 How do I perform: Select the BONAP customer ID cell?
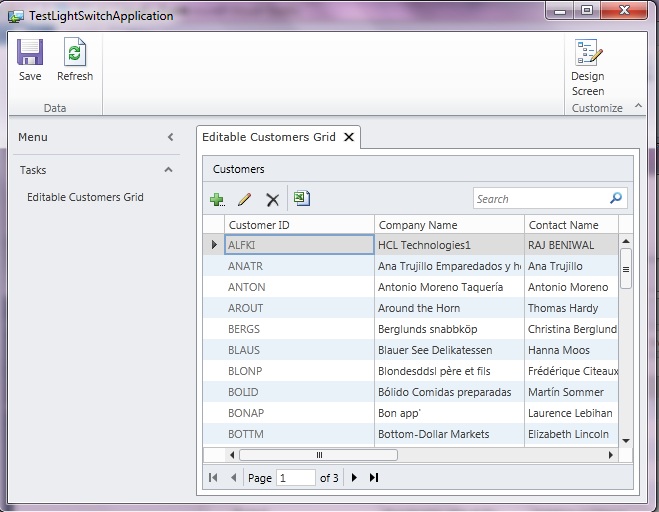click(x=299, y=413)
